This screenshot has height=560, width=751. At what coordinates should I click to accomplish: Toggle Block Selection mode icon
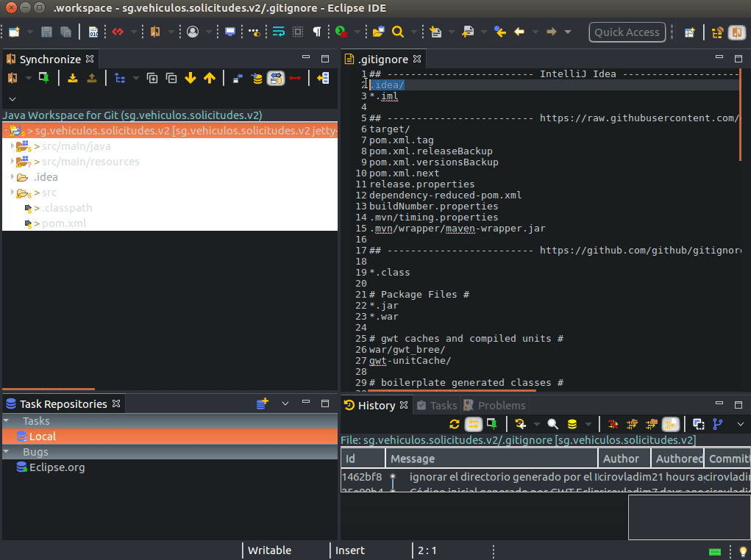coord(298,32)
